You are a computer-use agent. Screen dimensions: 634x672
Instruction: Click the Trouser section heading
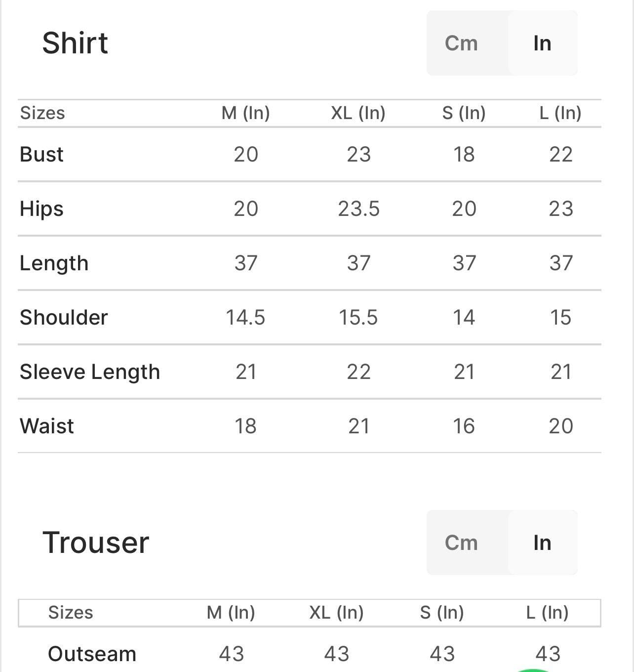[x=96, y=543]
